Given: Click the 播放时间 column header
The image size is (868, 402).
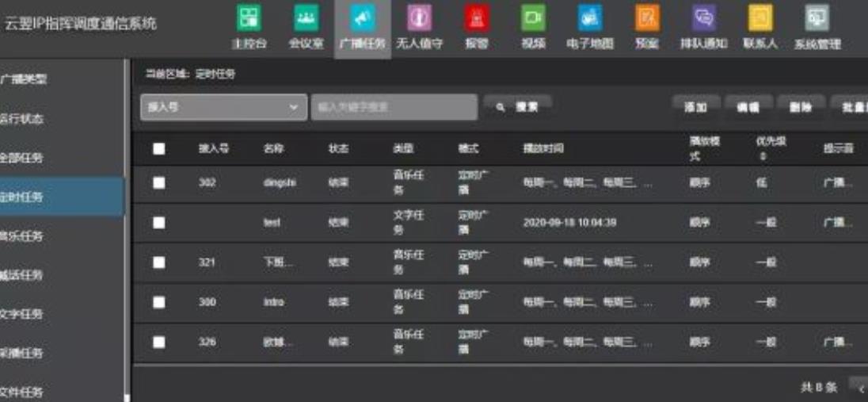Looking at the screenshot, I should click(543, 148).
